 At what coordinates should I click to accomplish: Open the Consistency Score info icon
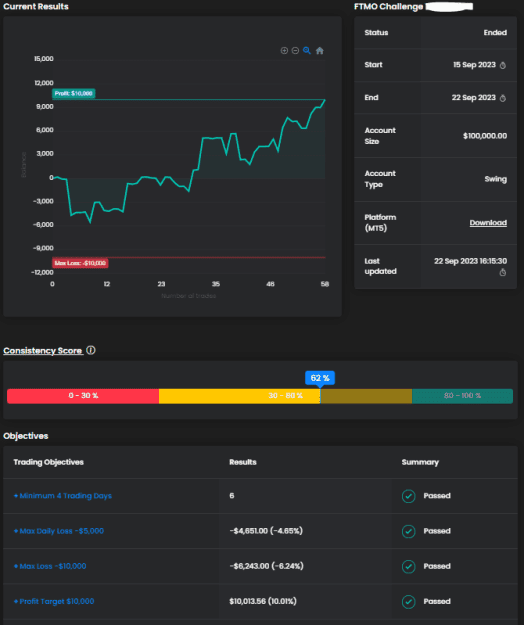[x=91, y=350]
